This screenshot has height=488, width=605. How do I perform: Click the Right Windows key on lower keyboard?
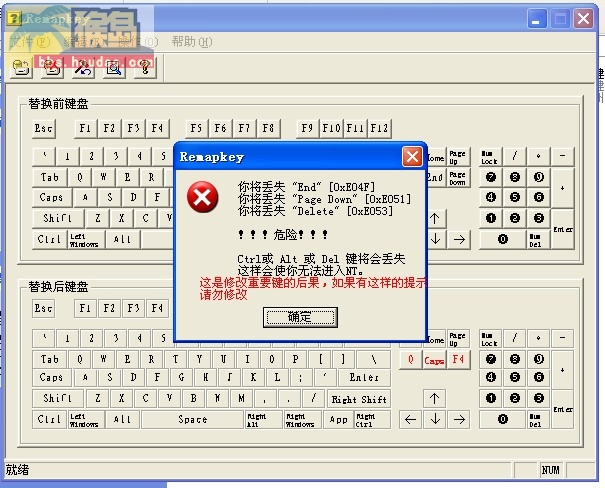point(303,419)
